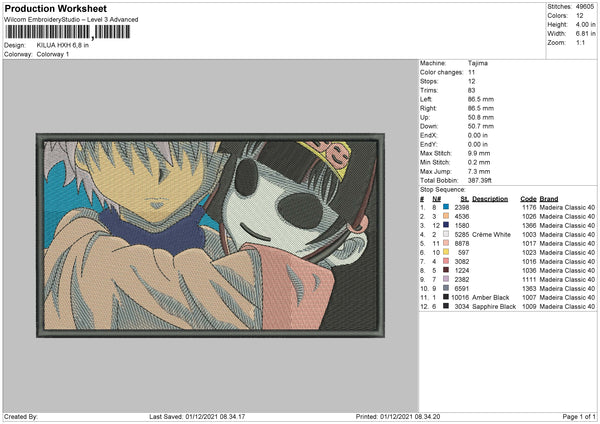Click the "St." column header

coord(465,199)
